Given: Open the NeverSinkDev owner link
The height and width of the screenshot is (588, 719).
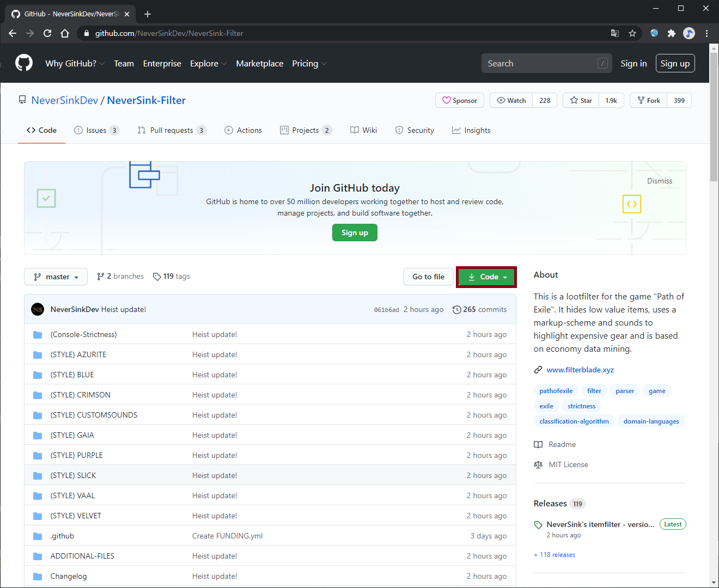Looking at the screenshot, I should (x=65, y=100).
